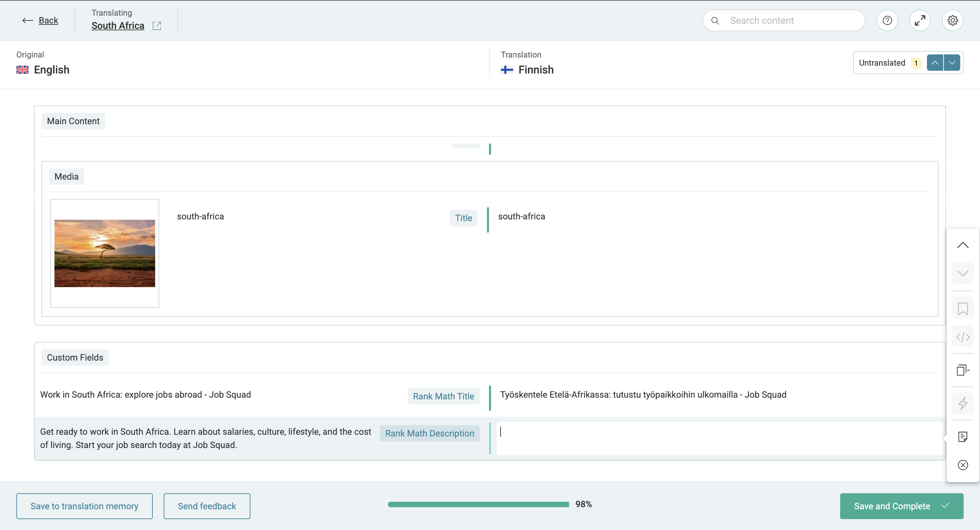Go to previous untranslated segment arrow

[935, 63]
